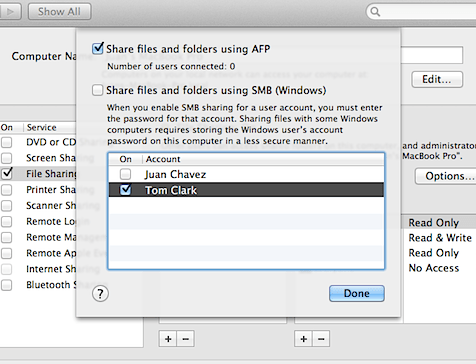Remove a user with minus button
The image size is (476, 364).
coord(321,339)
